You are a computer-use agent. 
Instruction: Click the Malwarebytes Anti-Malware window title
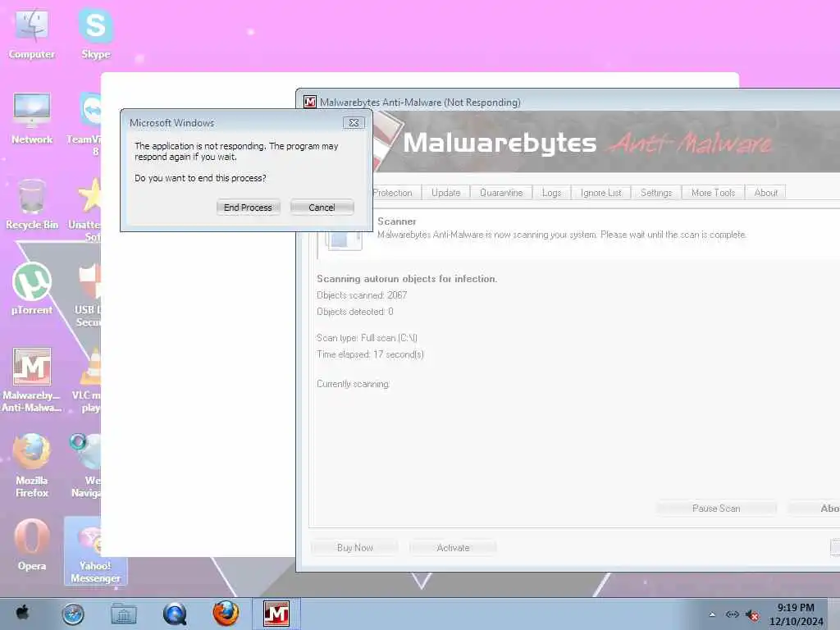click(x=420, y=103)
